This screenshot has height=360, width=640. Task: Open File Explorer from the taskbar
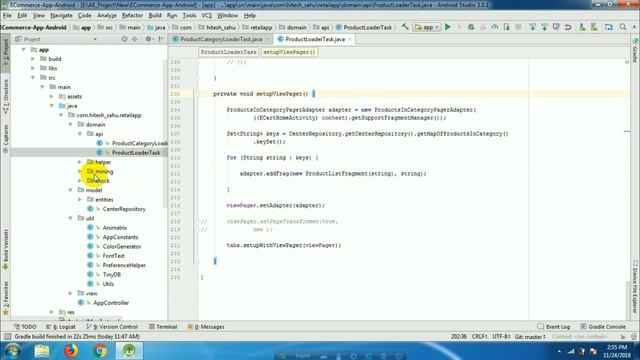click(42, 351)
